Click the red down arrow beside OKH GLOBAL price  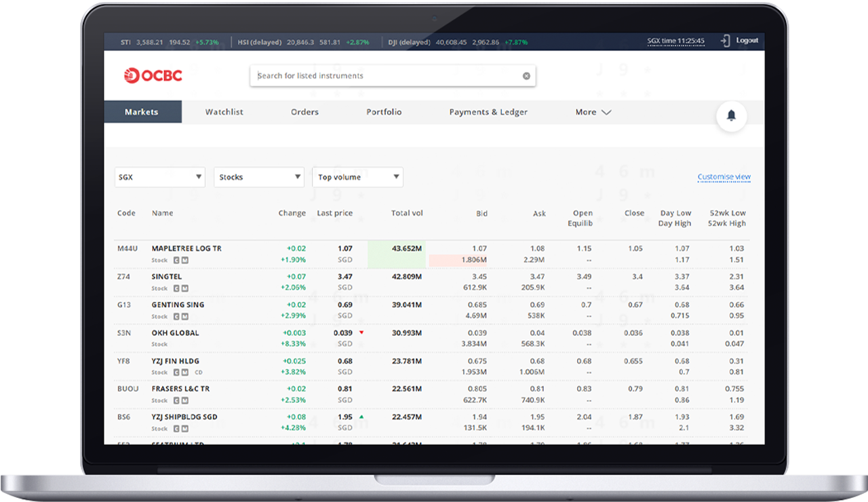(x=361, y=332)
